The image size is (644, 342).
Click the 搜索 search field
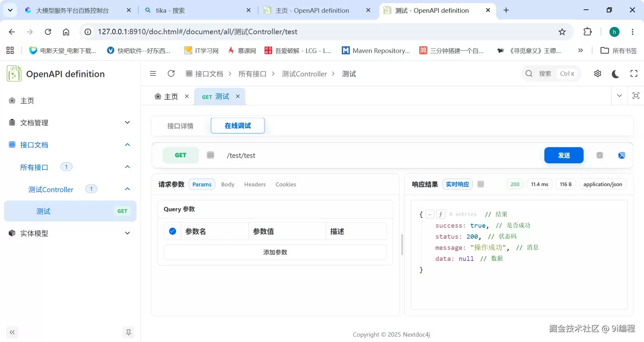point(551,73)
